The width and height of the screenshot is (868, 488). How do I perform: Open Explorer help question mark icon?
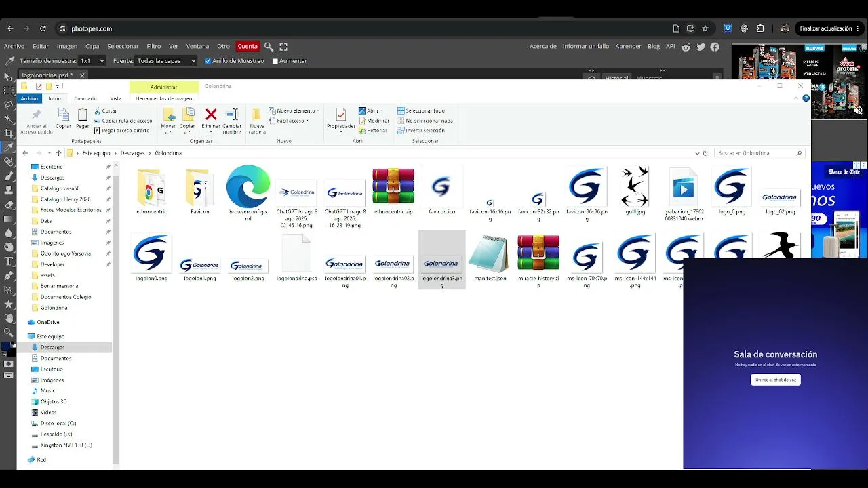[806, 98]
